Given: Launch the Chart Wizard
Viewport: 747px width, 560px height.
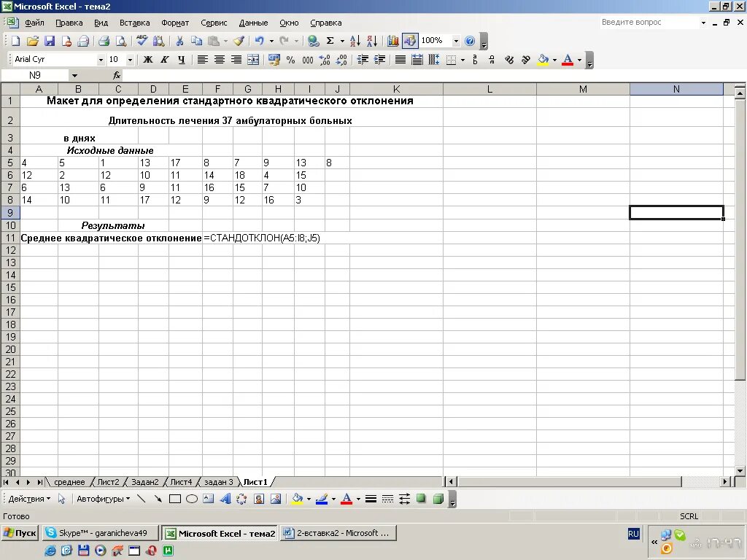Looking at the screenshot, I should [x=392, y=41].
